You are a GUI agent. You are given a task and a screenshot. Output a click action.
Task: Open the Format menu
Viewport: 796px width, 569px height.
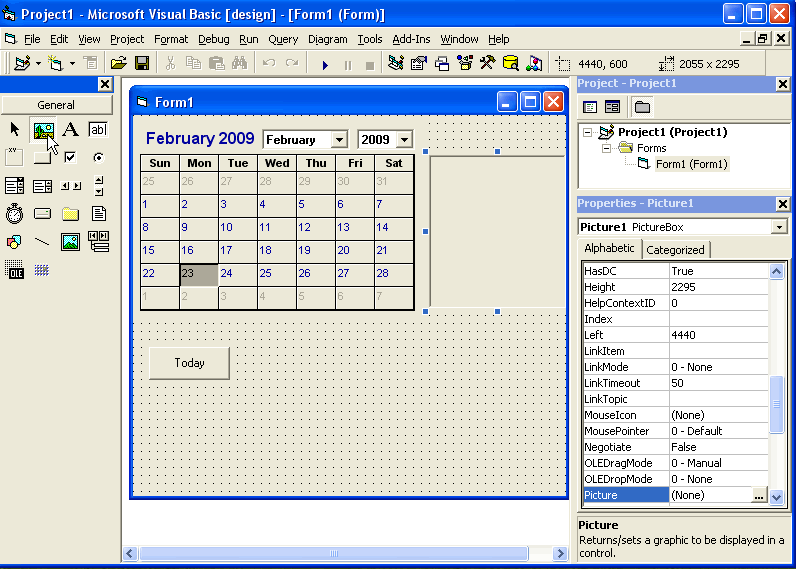coord(171,39)
